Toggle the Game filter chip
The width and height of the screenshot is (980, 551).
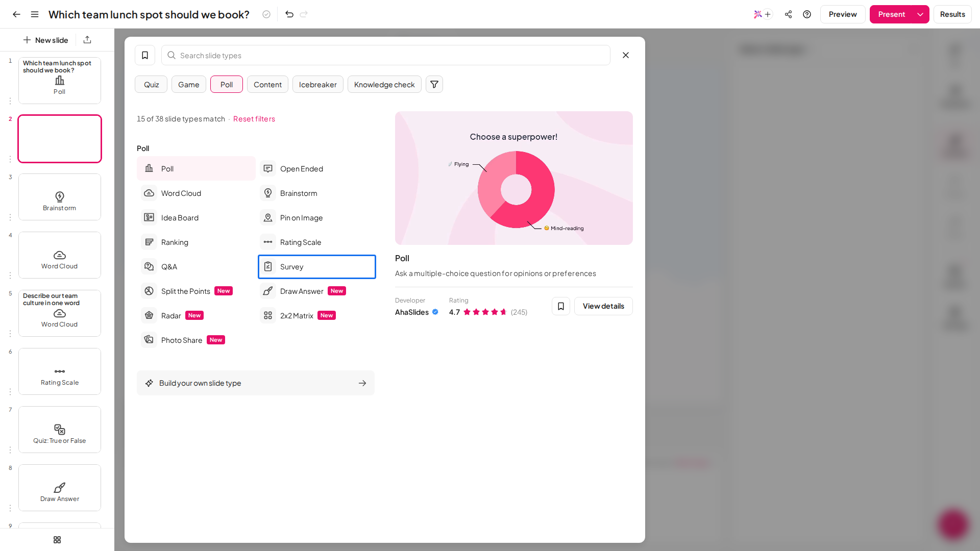(x=189, y=84)
